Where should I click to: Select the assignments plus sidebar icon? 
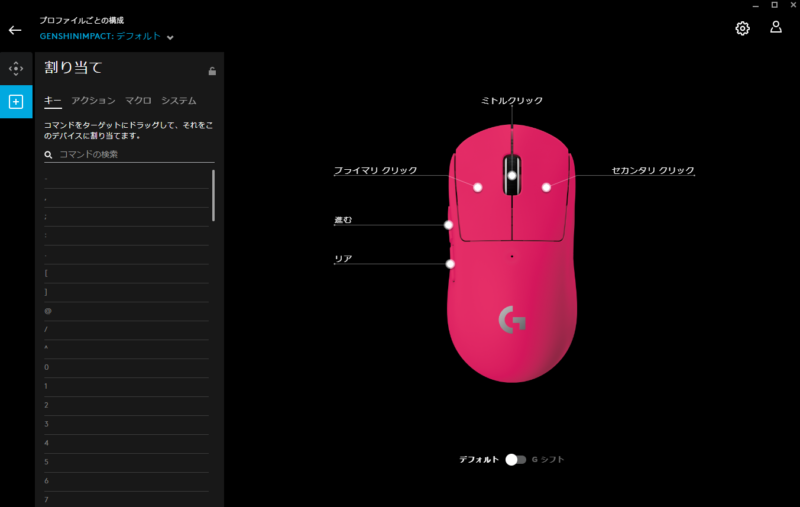[x=16, y=102]
